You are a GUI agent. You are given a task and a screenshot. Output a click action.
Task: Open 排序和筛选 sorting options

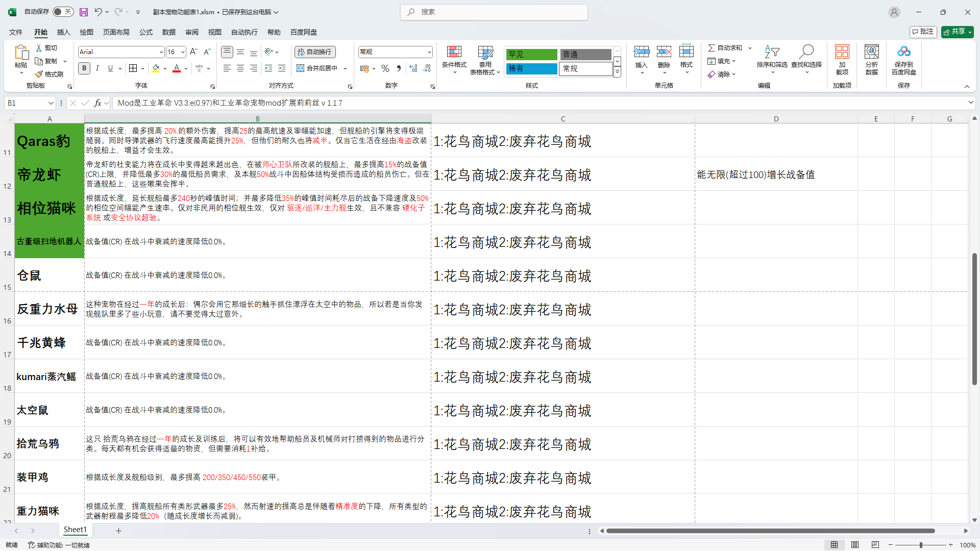pyautogui.click(x=772, y=59)
